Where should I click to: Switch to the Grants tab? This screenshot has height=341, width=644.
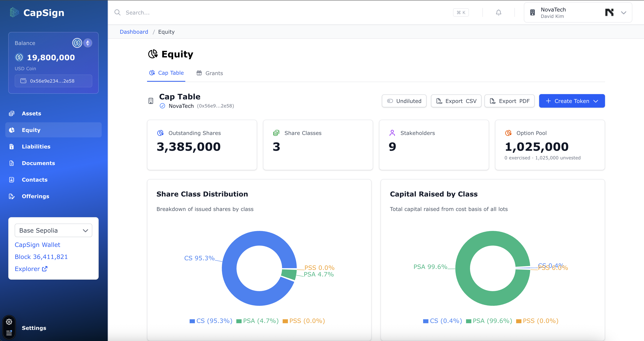click(x=214, y=73)
